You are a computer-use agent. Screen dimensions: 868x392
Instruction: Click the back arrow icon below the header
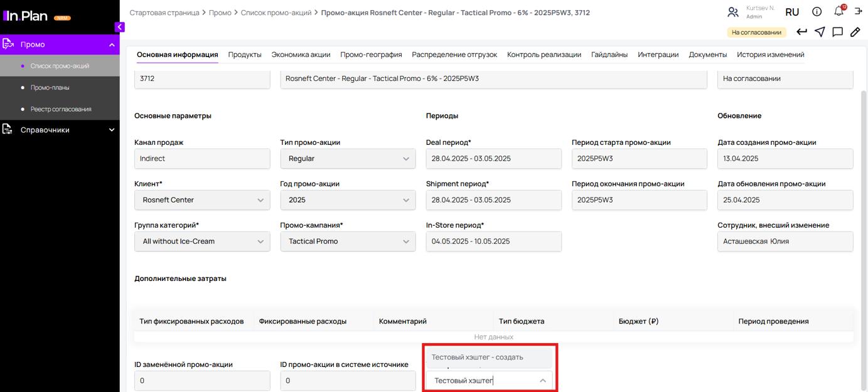click(x=801, y=32)
